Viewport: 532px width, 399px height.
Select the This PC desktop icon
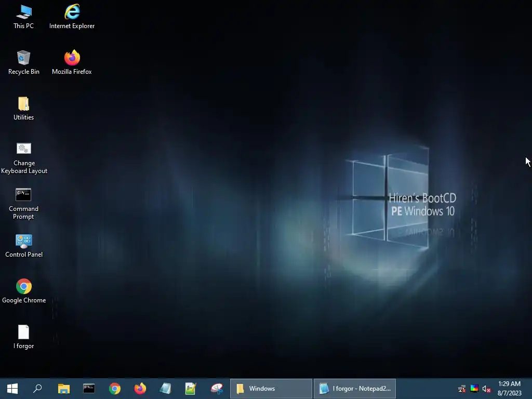24,17
